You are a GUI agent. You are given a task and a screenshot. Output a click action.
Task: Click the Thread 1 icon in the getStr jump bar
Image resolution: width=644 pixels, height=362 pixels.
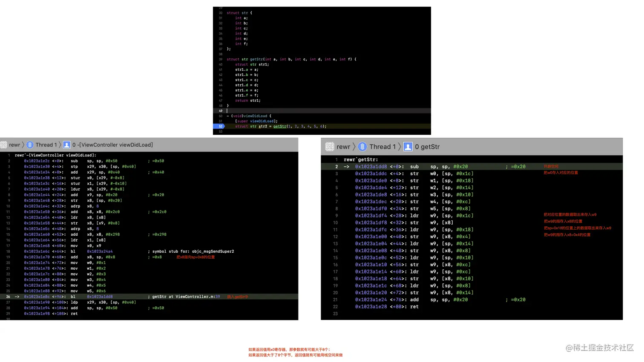pos(362,146)
